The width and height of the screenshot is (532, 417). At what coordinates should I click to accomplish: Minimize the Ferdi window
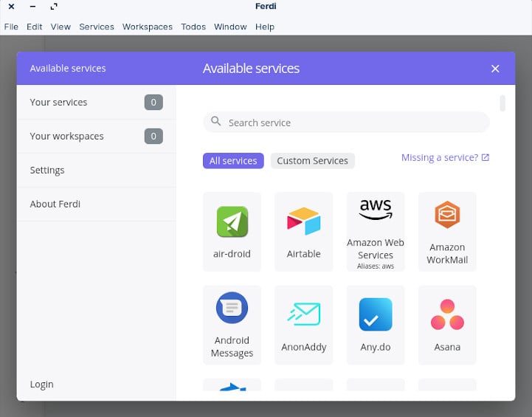pyautogui.click(x=32, y=7)
